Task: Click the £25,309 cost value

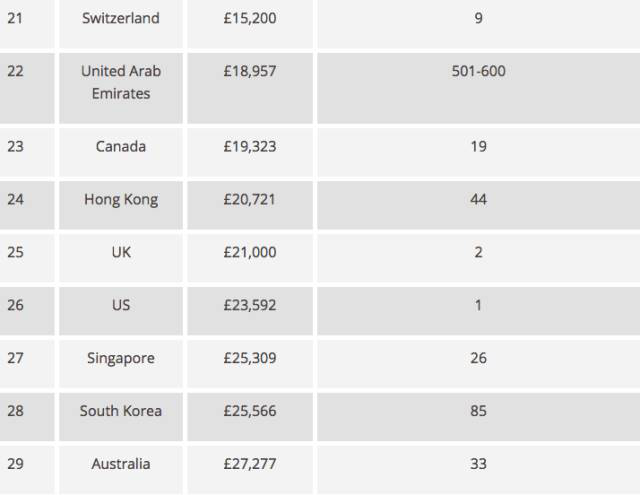Action: point(250,358)
